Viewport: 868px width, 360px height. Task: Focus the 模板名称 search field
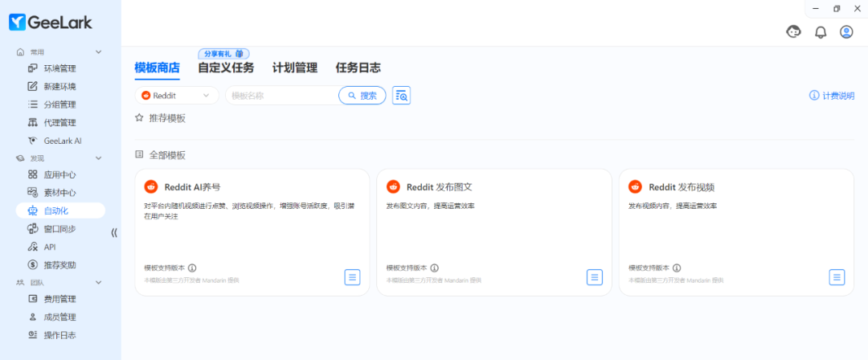tap(282, 96)
